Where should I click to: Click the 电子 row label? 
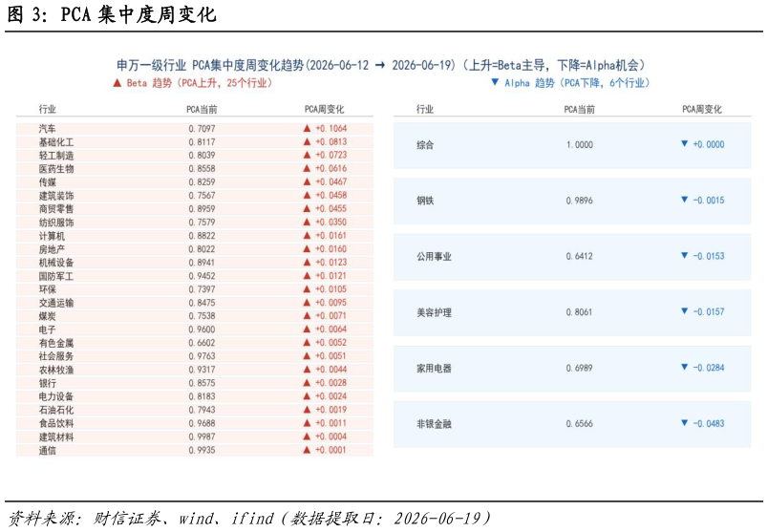pyautogui.click(x=48, y=330)
